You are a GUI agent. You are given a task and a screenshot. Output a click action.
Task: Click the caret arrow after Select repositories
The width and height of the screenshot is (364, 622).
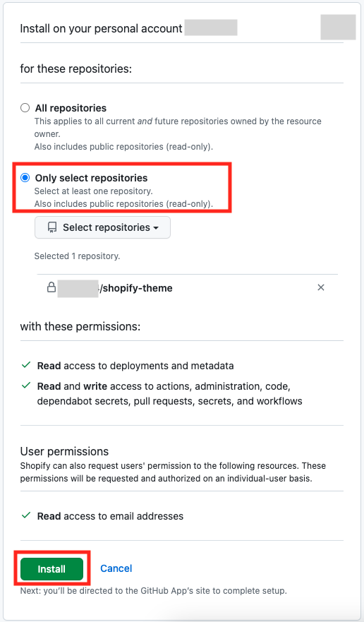156,228
